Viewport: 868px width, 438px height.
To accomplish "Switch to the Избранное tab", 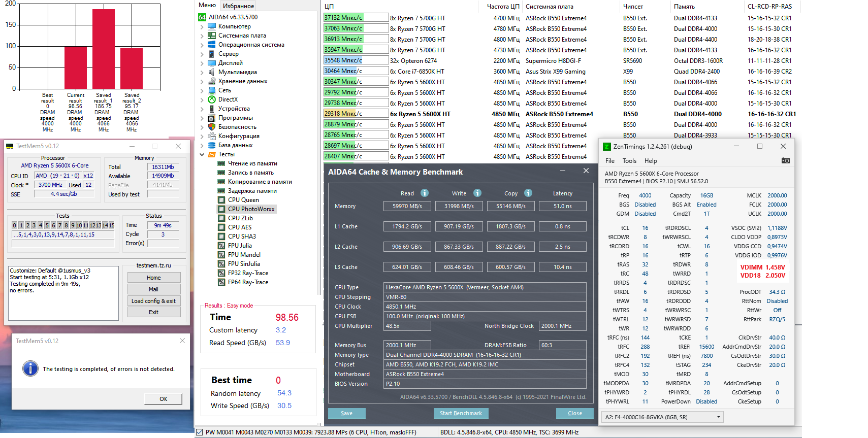I will (x=239, y=6).
